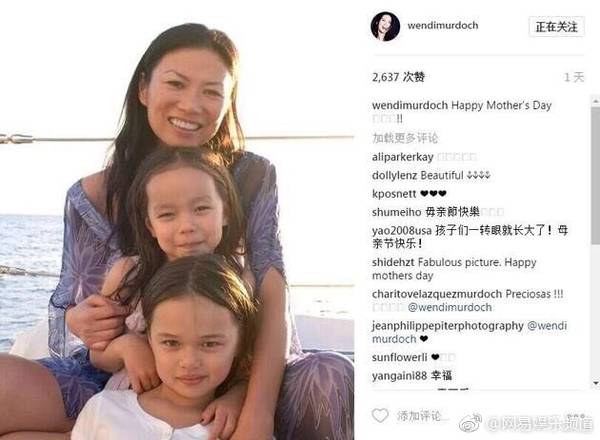Open yao2008usa's profile link

(402, 231)
